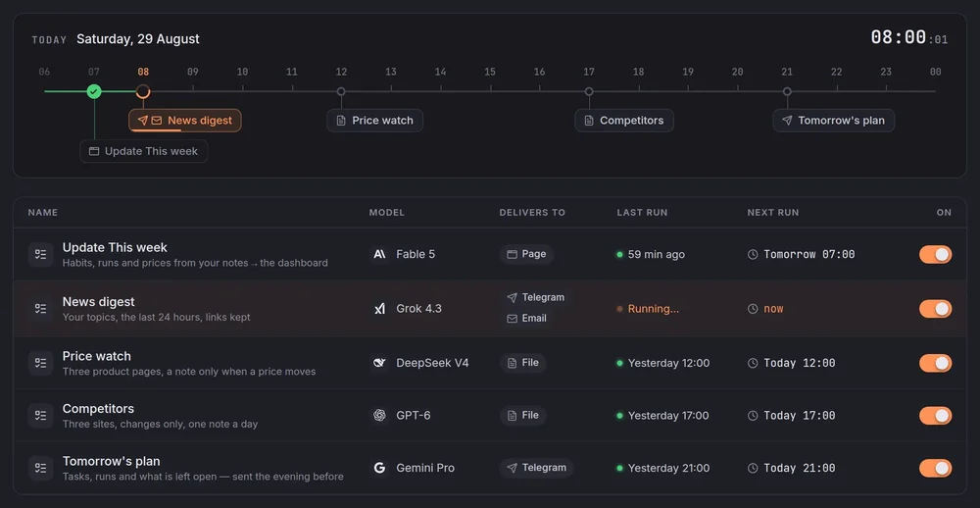The image size is (980, 508).
Task: Click 'Three sites, changes only, one note a day'
Action: (x=160, y=425)
